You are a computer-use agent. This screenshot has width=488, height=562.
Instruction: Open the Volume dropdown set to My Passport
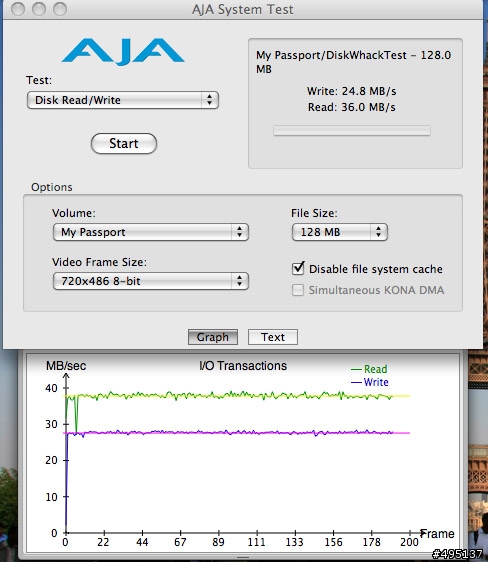150,232
